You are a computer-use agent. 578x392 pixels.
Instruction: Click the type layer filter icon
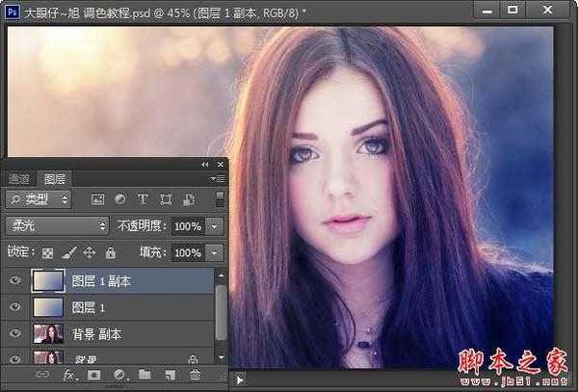(x=144, y=199)
